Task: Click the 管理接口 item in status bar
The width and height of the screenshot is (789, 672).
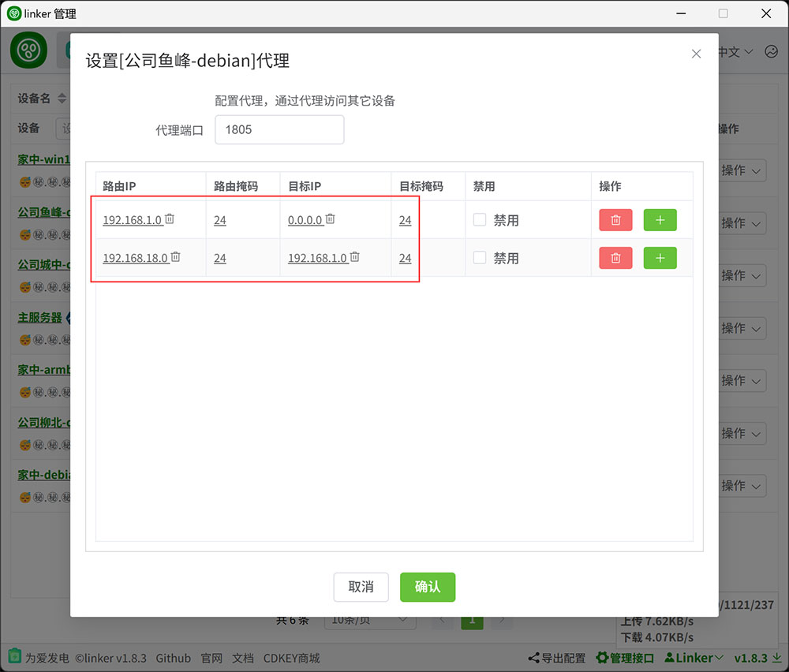Action: click(625, 658)
